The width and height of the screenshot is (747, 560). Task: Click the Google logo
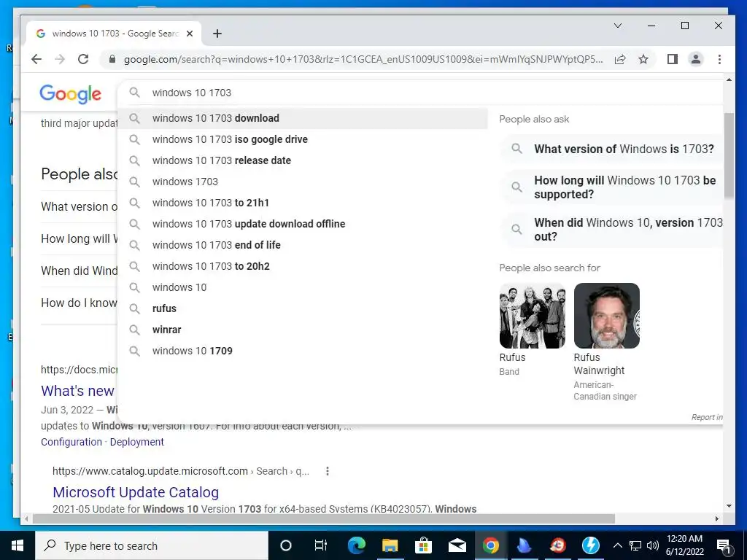pyautogui.click(x=71, y=94)
